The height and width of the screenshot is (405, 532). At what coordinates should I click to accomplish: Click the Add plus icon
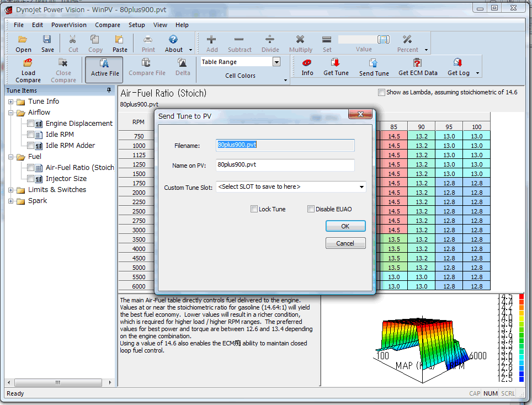(x=211, y=40)
